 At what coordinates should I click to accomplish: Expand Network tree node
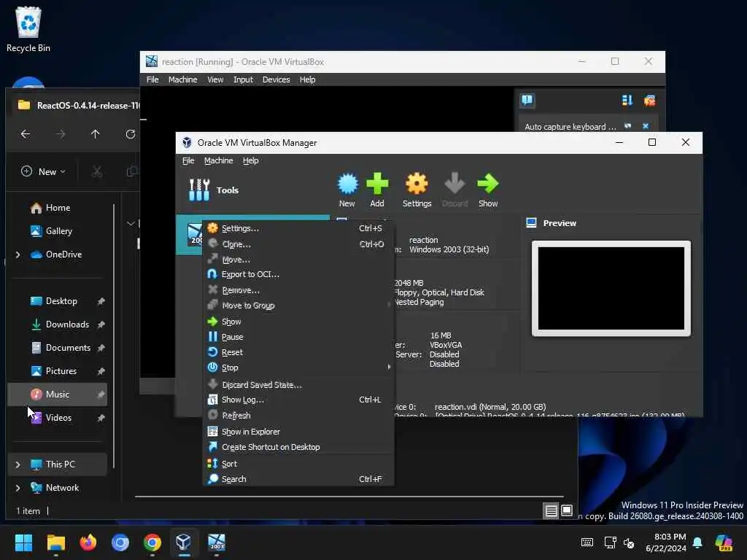tap(18, 488)
